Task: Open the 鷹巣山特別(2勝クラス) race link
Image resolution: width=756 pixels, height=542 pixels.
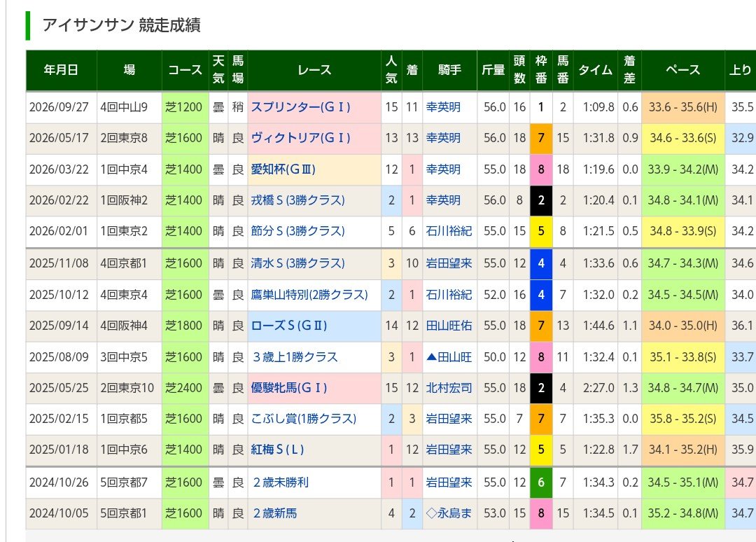Action: [x=309, y=295]
